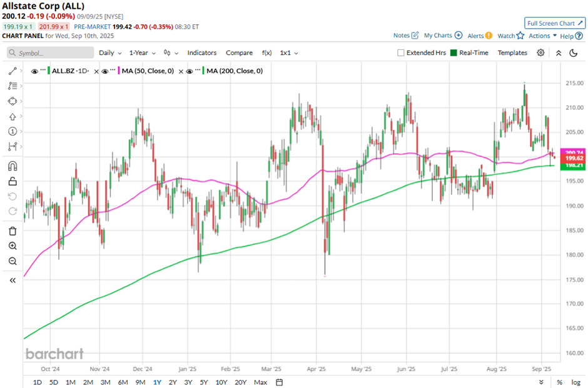Zoom out of the chart
588x388 pixels.
[x=13, y=261]
